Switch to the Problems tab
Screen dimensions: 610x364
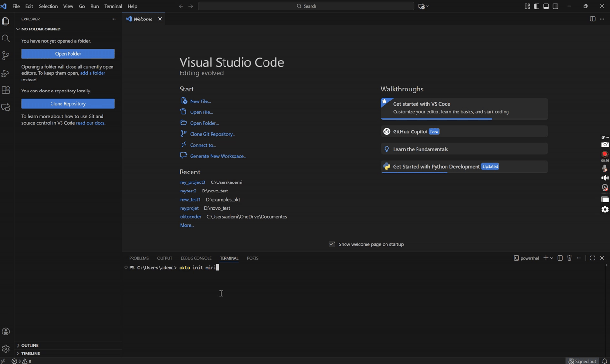click(139, 258)
